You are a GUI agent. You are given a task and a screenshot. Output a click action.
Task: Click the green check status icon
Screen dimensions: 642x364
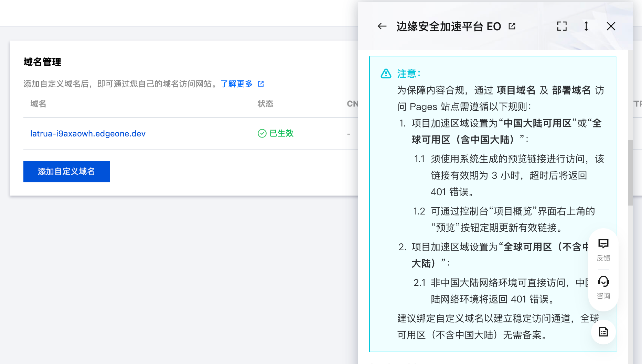click(262, 133)
